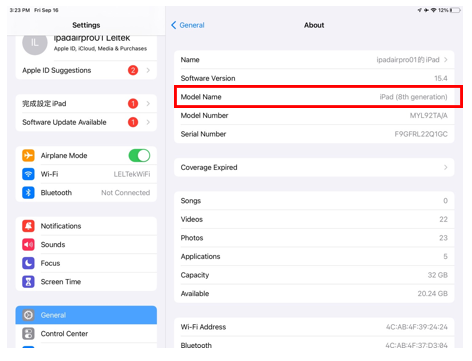Viewport: 472px width, 361px height.
Task: Expand the Coverage Expired row chevron
Action: point(446,167)
